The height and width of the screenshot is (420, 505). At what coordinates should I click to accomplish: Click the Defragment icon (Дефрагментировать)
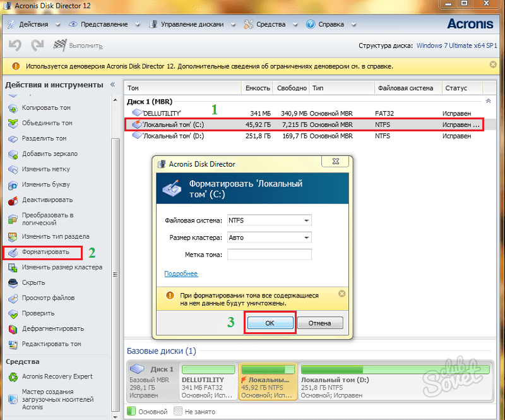pos(13,329)
